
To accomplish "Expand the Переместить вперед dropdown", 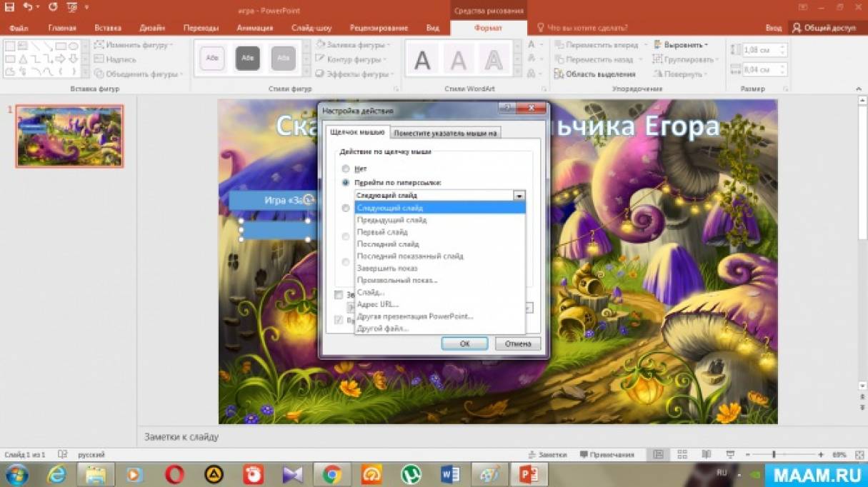I will [x=600, y=44].
